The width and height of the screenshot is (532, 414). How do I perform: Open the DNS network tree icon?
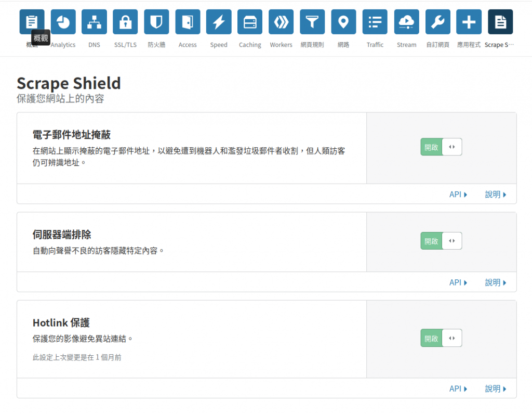click(x=95, y=22)
